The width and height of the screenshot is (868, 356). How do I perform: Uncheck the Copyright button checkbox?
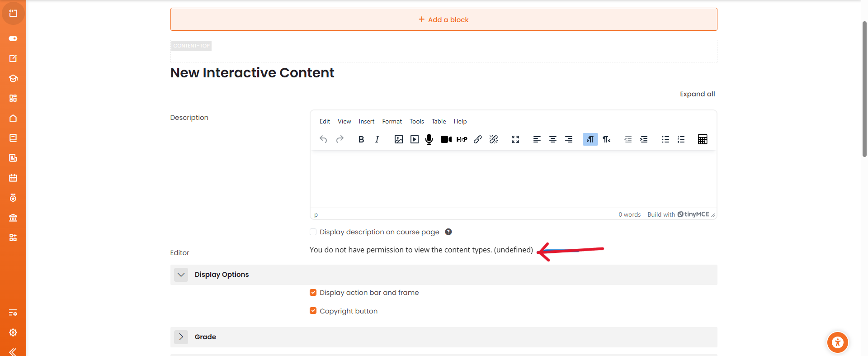click(313, 311)
